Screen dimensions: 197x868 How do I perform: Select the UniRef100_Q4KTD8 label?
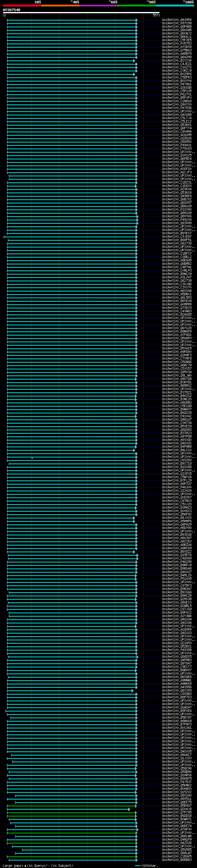click(x=177, y=379)
